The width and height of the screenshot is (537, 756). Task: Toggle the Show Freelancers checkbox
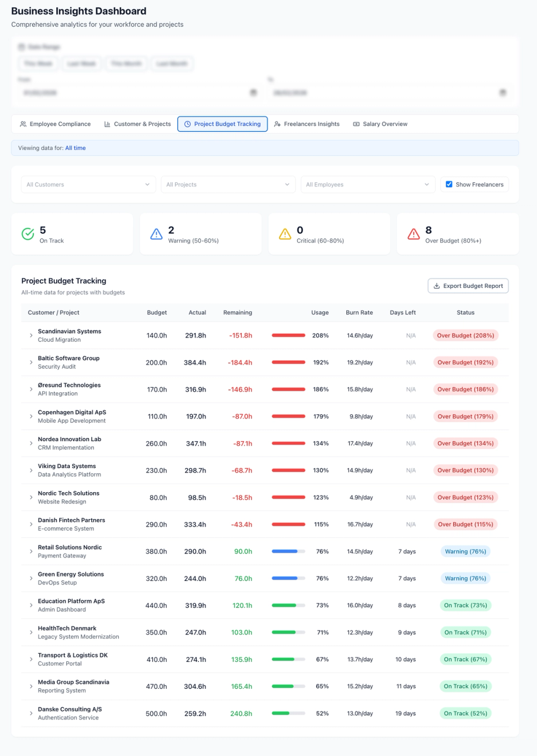[x=449, y=184]
